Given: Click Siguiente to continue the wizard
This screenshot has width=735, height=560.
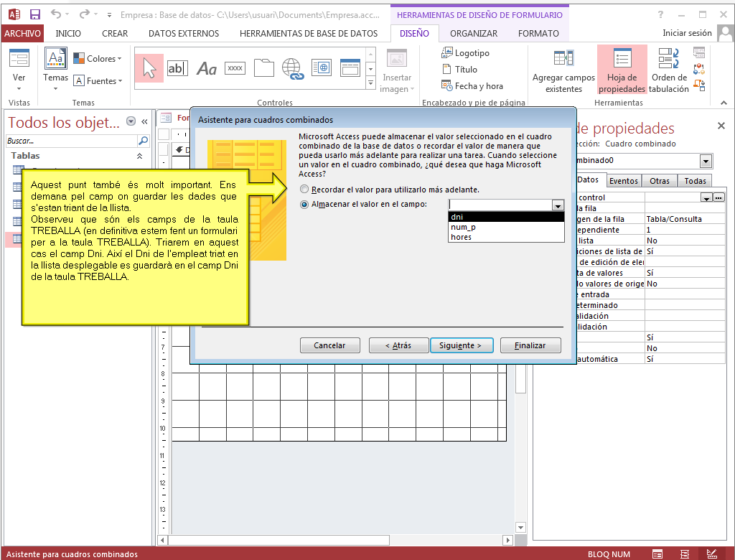Looking at the screenshot, I should 462,345.
